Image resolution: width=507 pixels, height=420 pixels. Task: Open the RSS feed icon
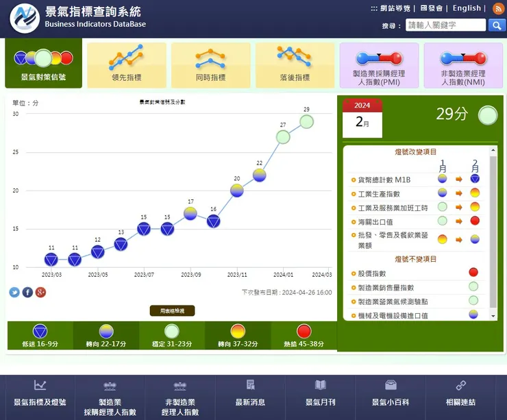pos(498,8)
